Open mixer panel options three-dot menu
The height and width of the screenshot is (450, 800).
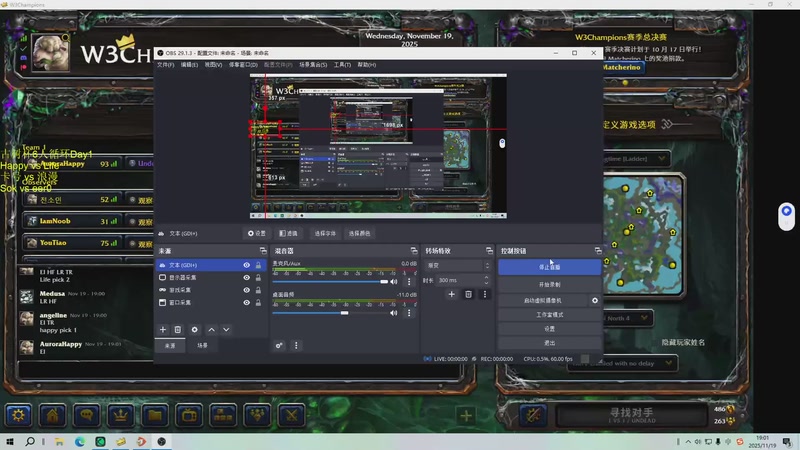click(x=296, y=345)
